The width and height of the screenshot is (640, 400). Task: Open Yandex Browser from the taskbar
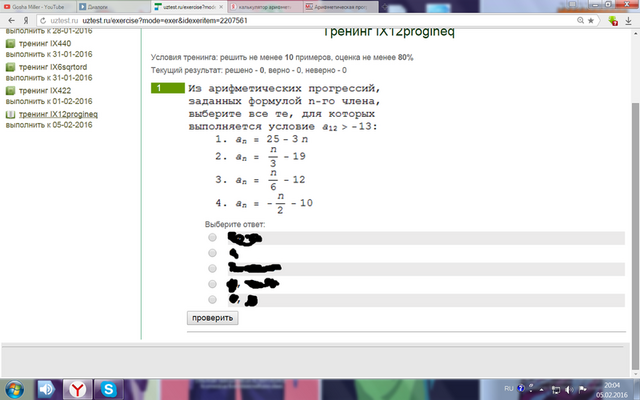click(77, 389)
